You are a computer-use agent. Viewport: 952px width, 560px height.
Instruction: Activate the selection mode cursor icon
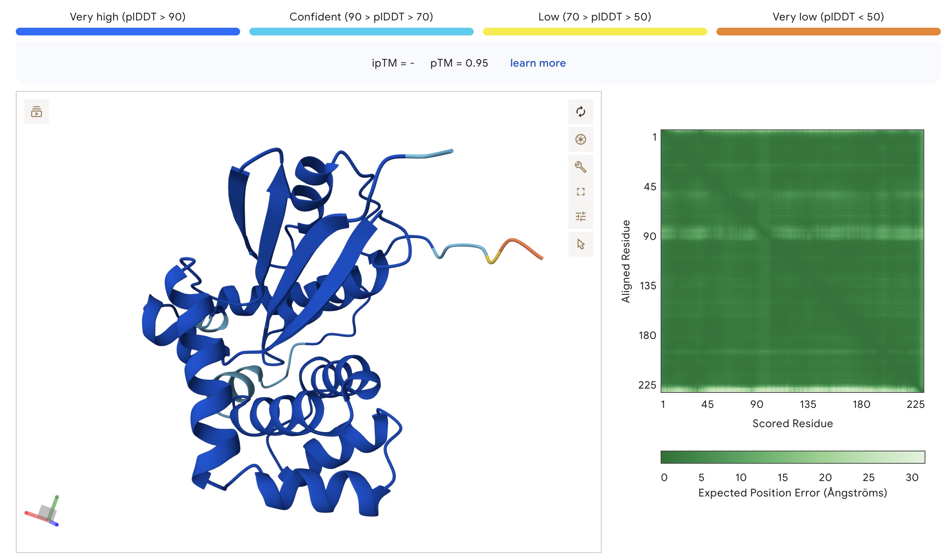tap(580, 244)
